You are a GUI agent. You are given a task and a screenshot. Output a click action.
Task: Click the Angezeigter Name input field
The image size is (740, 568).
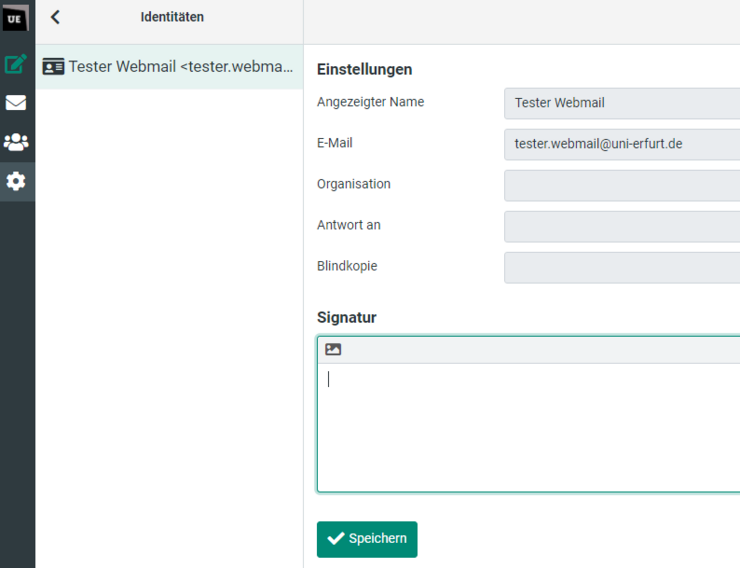coord(621,103)
